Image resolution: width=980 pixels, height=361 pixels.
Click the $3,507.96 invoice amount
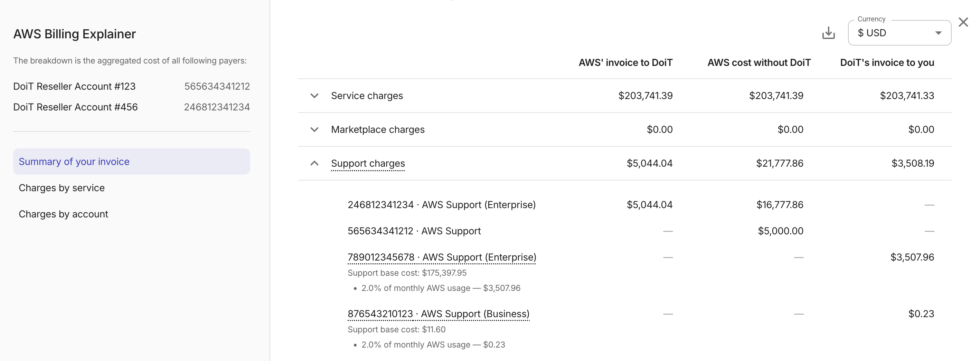912,257
